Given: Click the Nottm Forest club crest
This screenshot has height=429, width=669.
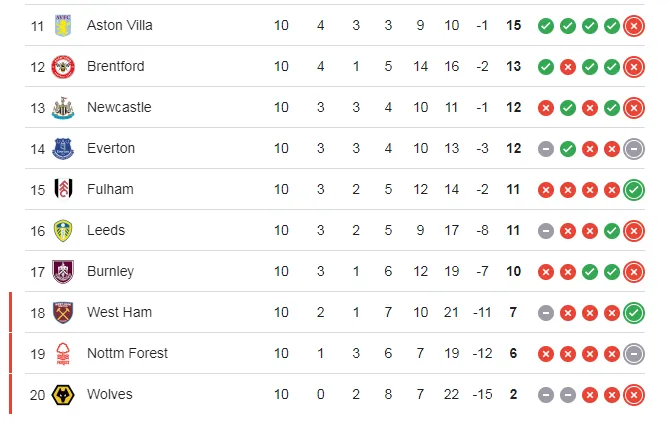Looking at the screenshot, I should (x=64, y=353).
